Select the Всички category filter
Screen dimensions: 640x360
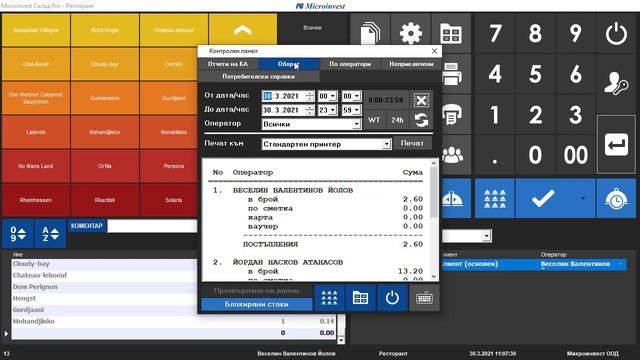[312, 28]
